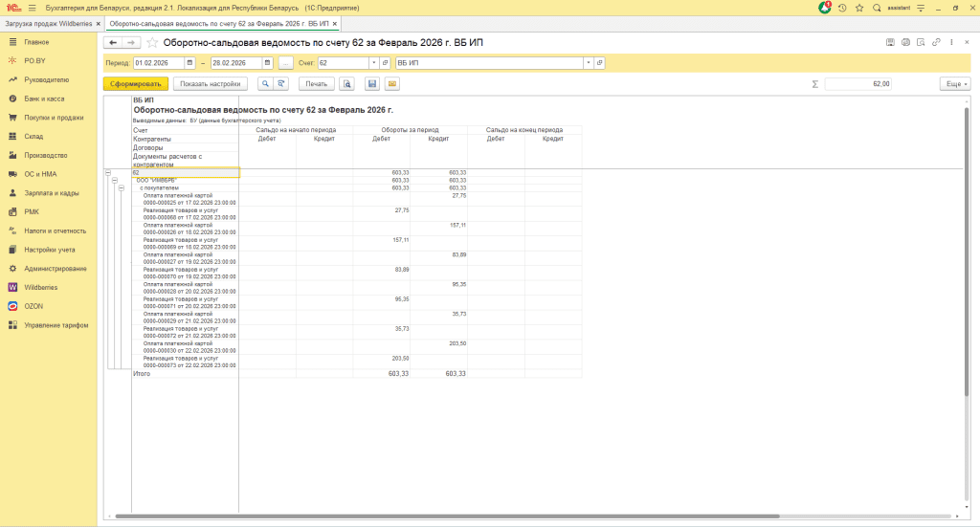Click the find magnifier icon in report toolbar
The image size is (980, 527).
265,84
